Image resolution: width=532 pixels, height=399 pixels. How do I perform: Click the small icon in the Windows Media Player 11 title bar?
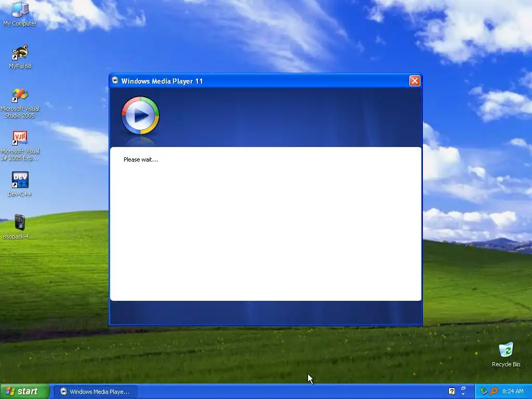pos(115,81)
